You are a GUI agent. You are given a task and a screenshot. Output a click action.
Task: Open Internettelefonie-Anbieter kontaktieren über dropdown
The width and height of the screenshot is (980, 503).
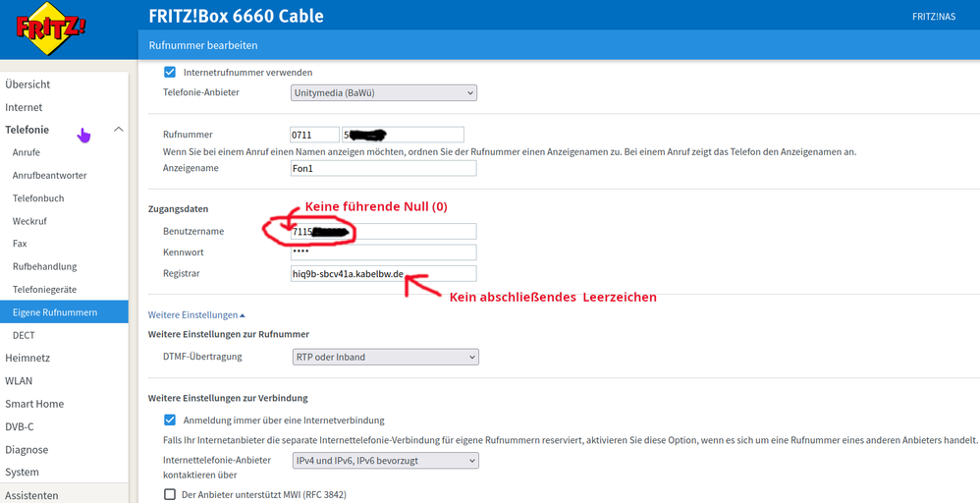coord(385,461)
